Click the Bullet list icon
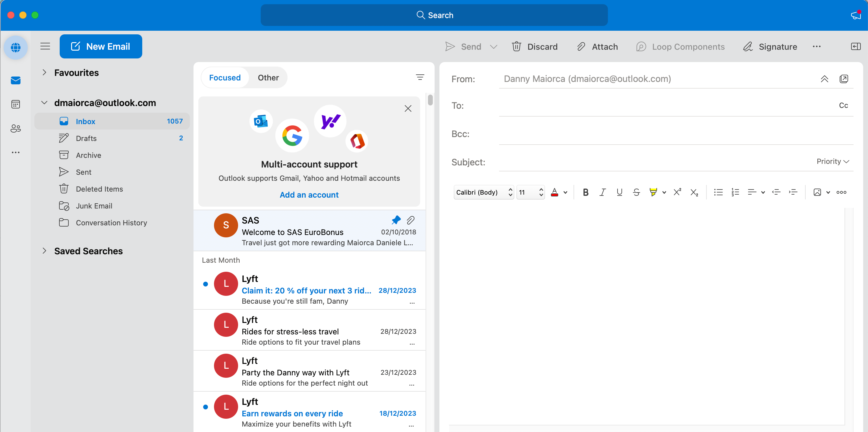This screenshot has width=868, height=432. coord(718,192)
